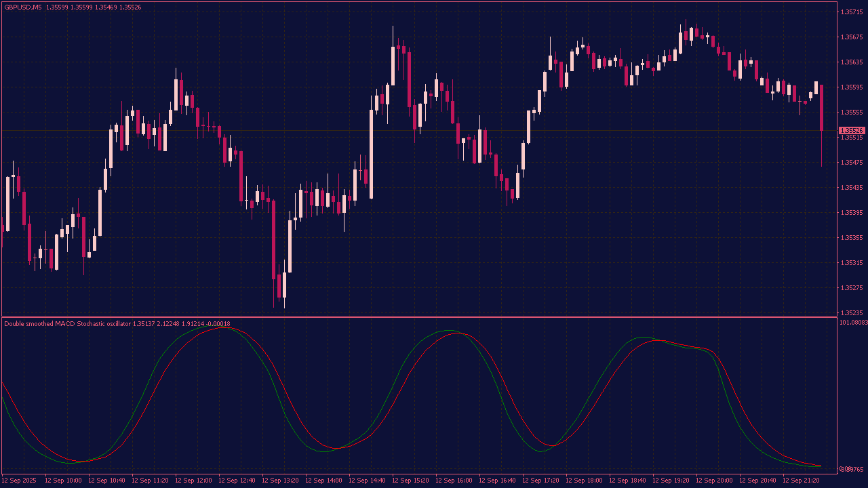868x488 pixels.
Task: Select the 12 Sep 13:20 time label
Action: [280, 481]
